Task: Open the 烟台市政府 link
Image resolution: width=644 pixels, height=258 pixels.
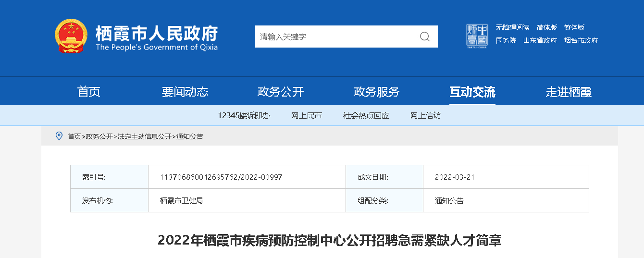Action: [581, 40]
